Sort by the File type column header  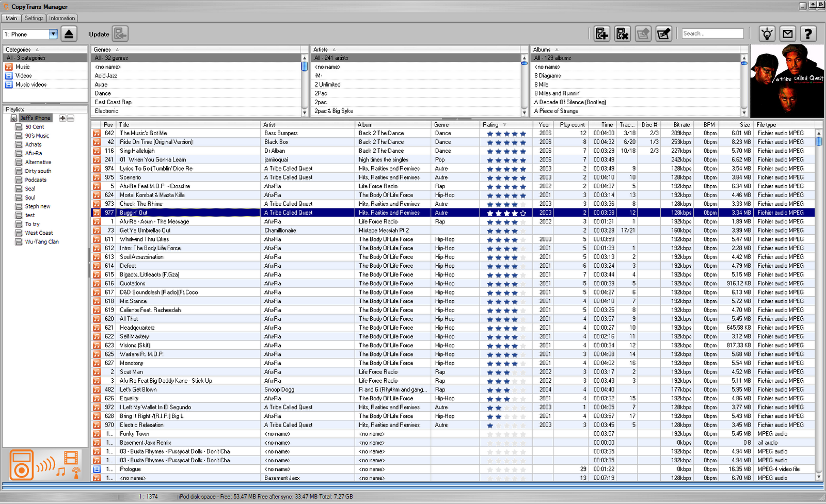pos(785,125)
